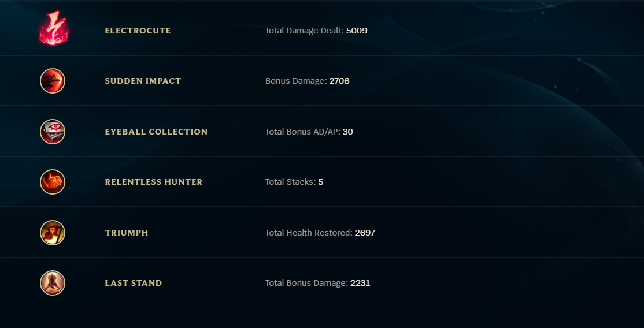Click the Total Damage Dealt label
The image size is (644, 328).
tap(304, 31)
